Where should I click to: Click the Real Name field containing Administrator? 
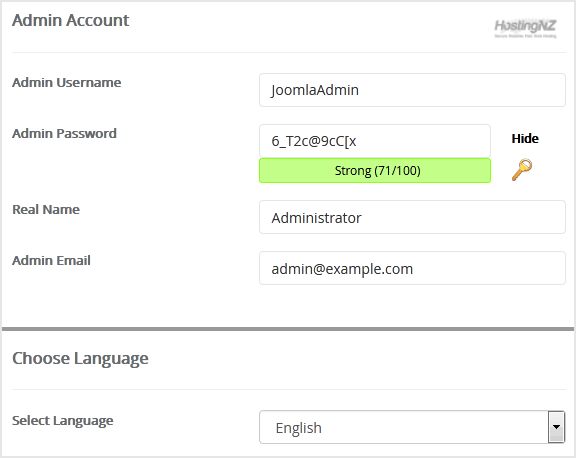click(412, 217)
